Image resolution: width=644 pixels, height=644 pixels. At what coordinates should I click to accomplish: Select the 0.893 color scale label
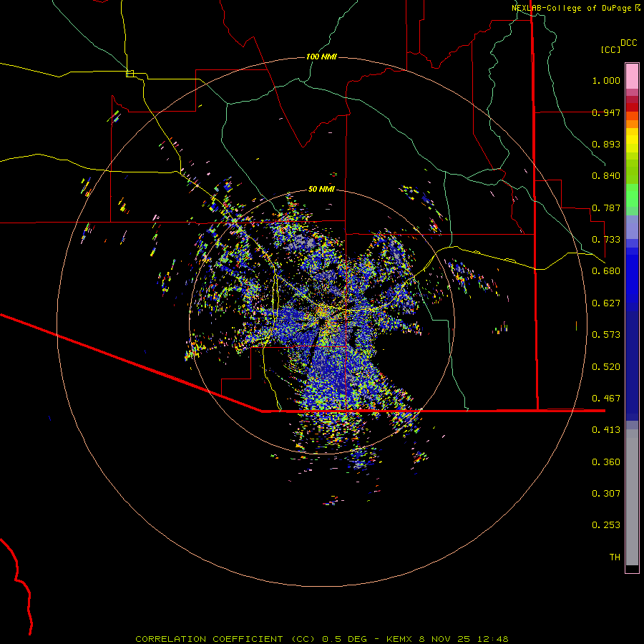point(606,144)
